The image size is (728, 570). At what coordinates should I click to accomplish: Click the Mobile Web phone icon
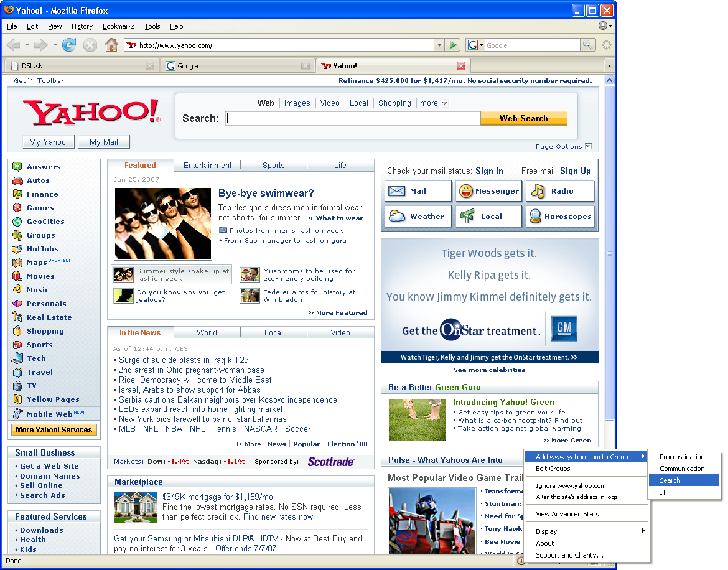pos(17,414)
